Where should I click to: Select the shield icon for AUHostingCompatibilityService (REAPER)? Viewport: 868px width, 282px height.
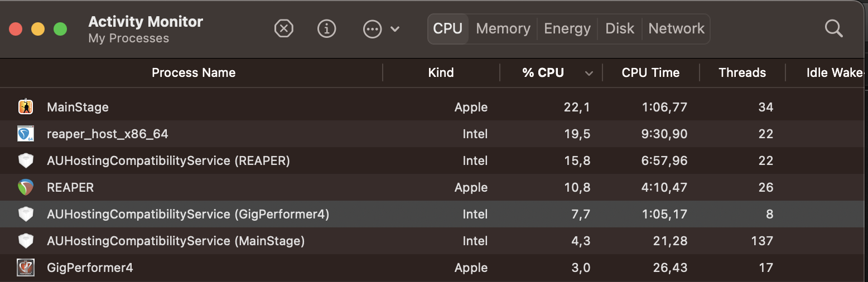26,161
